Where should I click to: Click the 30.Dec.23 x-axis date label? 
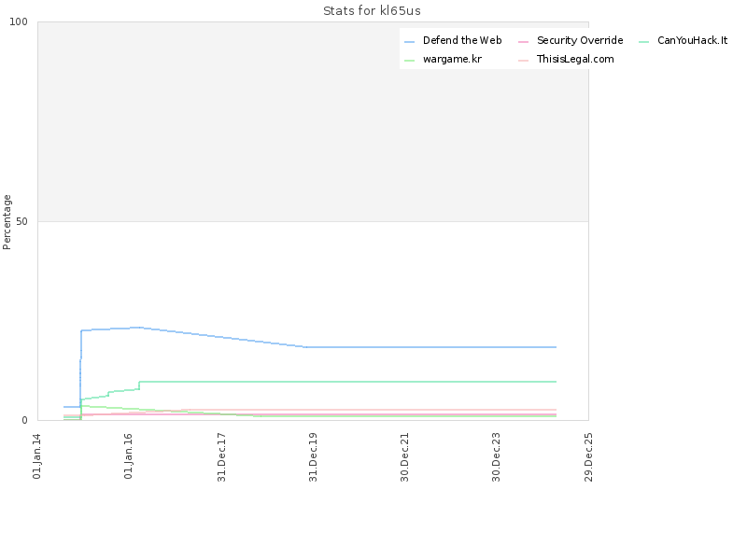(497, 457)
